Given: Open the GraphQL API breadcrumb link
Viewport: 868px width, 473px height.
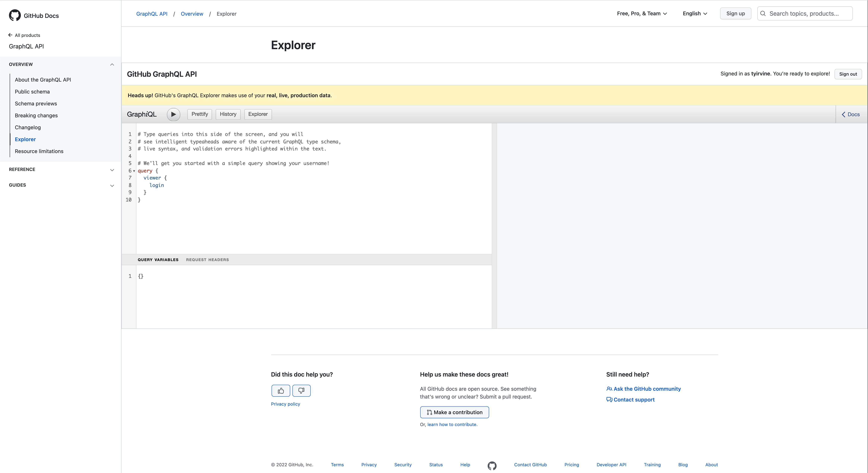Looking at the screenshot, I should tap(152, 14).
